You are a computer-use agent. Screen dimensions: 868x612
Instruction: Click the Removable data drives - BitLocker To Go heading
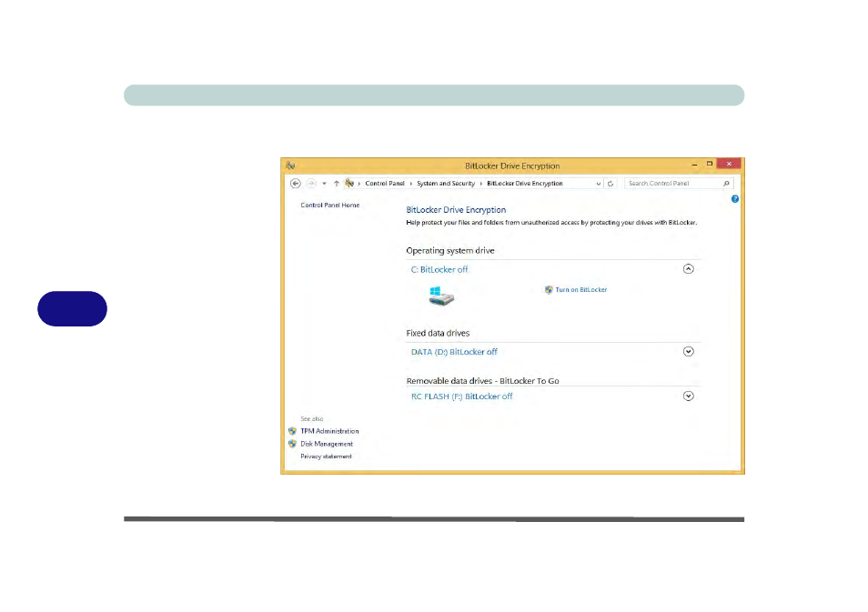[x=483, y=381]
